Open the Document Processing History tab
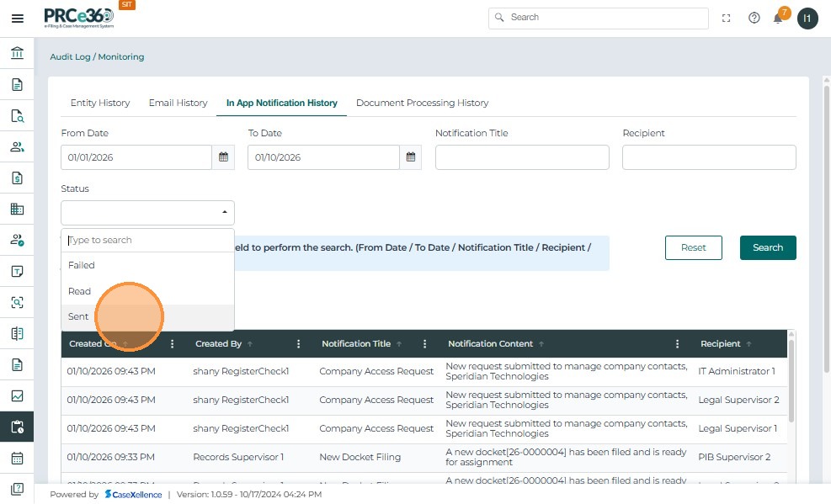 422,103
